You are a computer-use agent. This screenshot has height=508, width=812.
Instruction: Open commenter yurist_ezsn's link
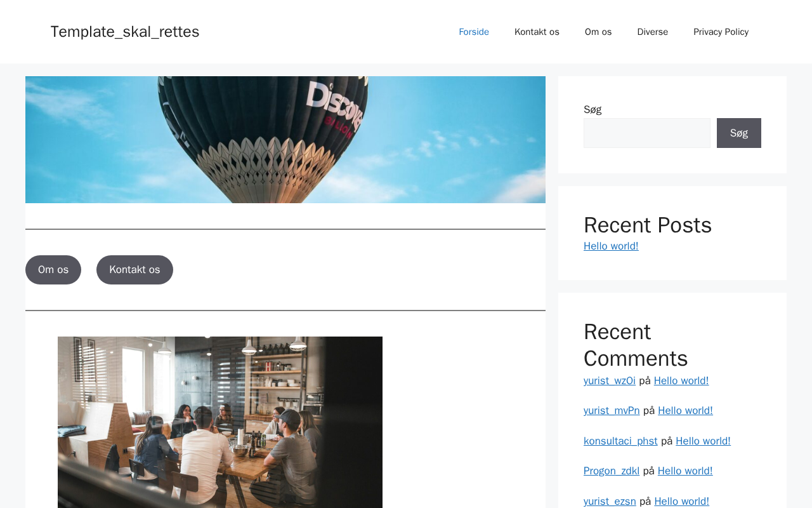tap(610, 502)
